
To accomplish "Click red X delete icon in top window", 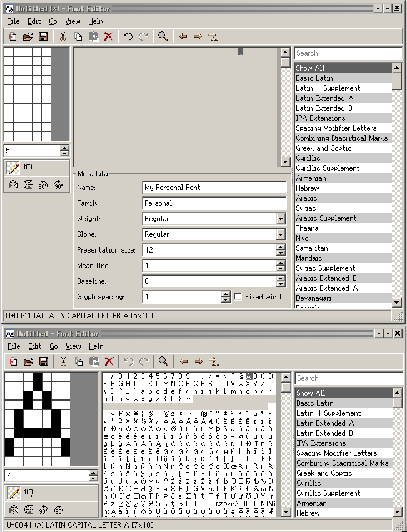I will click(x=108, y=36).
